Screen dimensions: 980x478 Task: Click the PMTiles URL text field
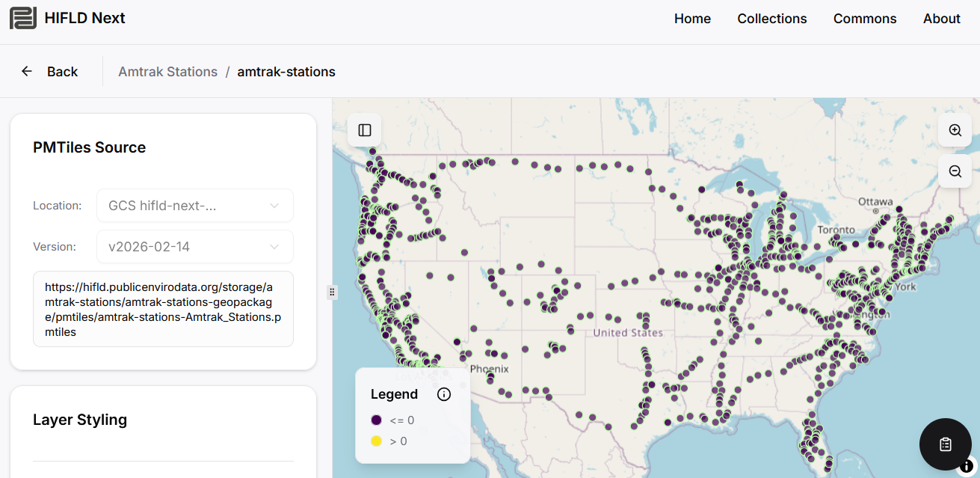click(x=163, y=309)
